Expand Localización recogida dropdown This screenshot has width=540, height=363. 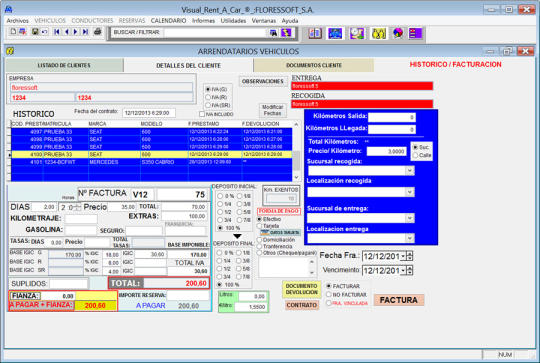pos(409,192)
